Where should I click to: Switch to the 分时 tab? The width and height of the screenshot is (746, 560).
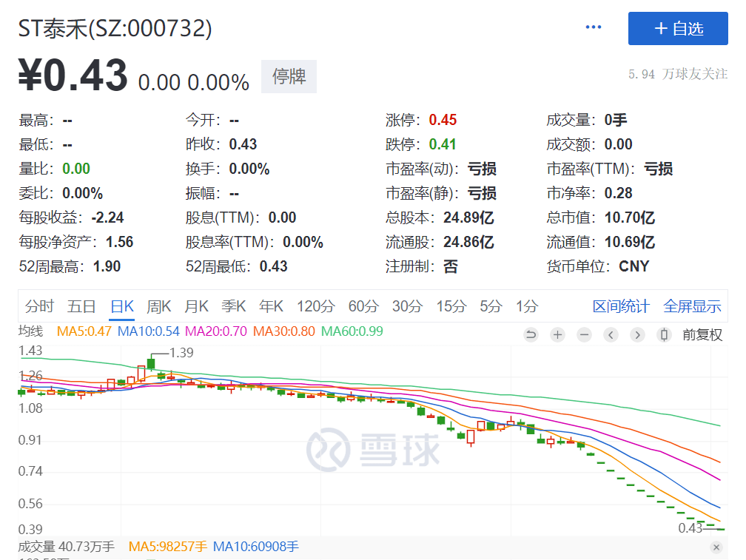pos(39,306)
